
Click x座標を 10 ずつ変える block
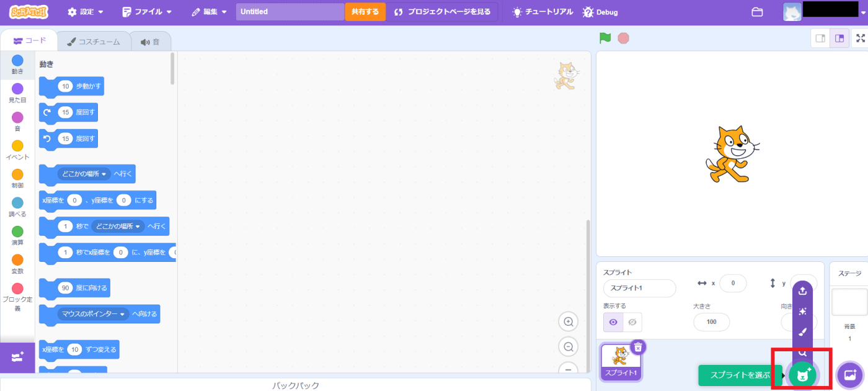coord(79,350)
